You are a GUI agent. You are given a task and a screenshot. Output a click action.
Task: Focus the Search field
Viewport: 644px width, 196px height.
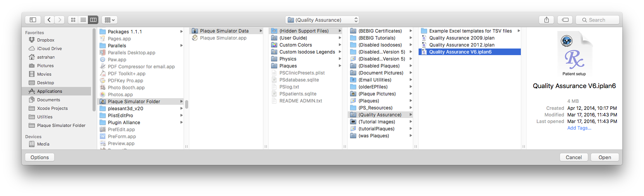[x=597, y=20]
